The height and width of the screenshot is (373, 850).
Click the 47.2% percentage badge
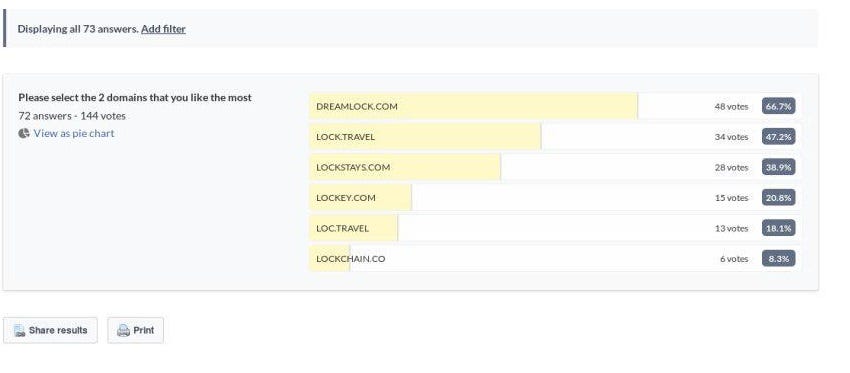click(x=778, y=137)
